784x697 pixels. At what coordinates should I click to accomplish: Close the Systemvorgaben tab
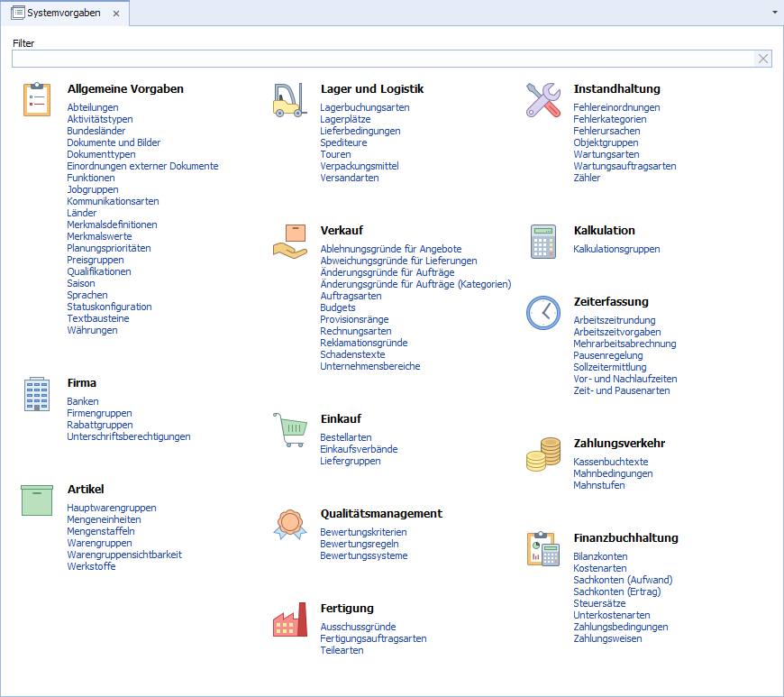coord(115,14)
